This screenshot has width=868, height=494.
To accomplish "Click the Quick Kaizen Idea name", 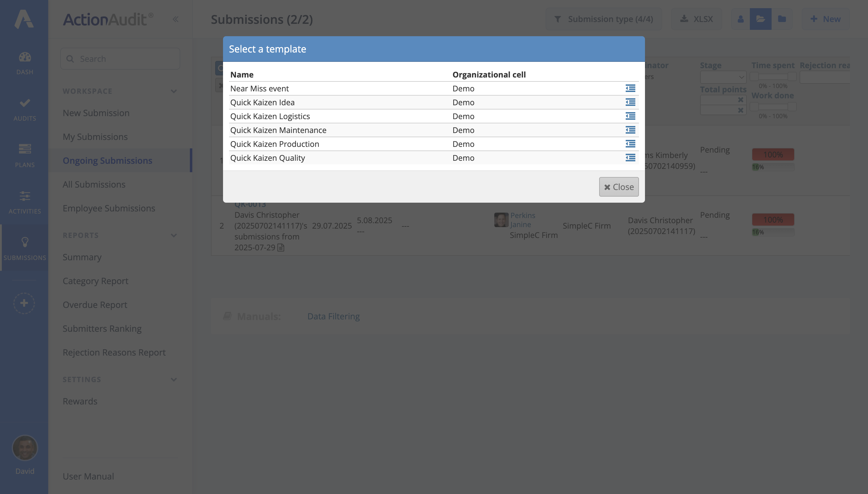I will tap(262, 102).
